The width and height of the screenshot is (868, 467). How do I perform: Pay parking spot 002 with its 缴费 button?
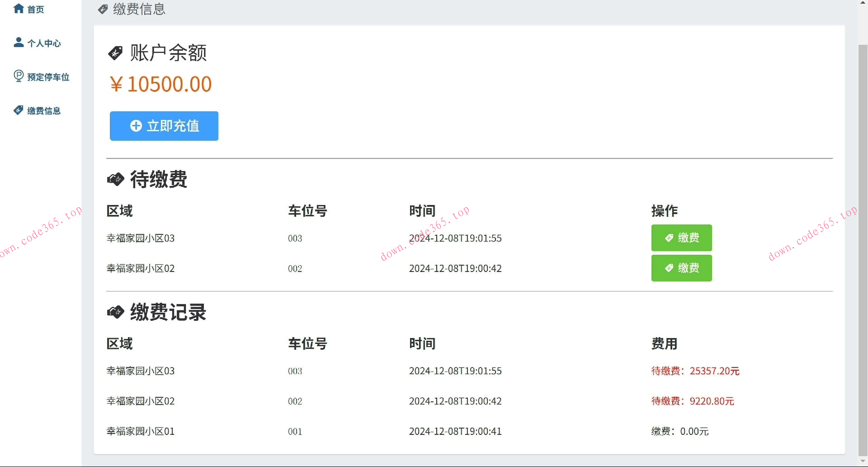tap(681, 268)
